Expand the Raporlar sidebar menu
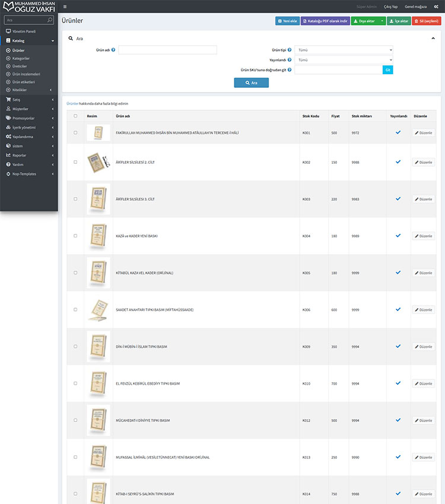 (29, 156)
